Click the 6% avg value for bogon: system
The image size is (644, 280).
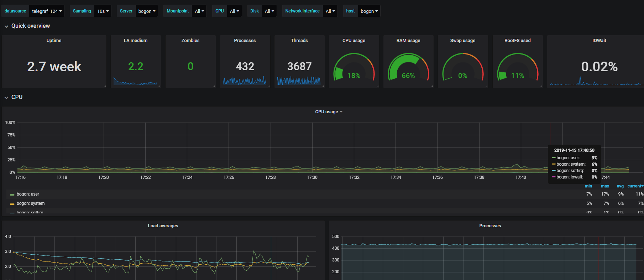621,203
